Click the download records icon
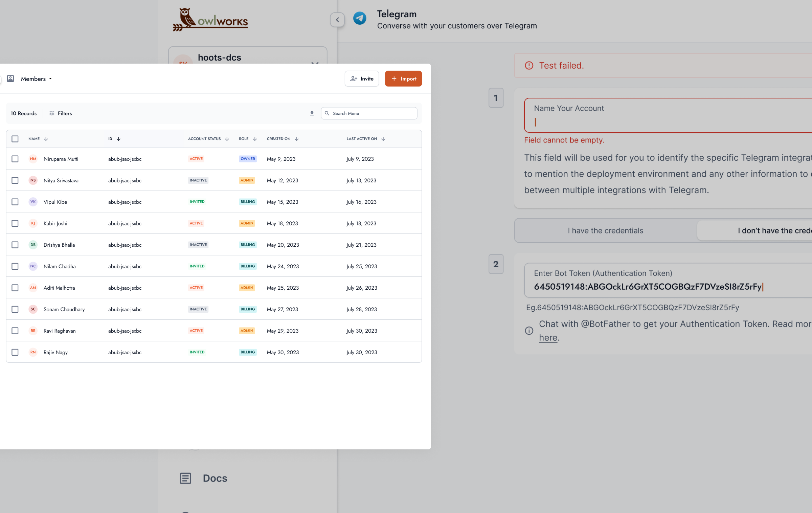The width and height of the screenshot is (812, 513). [x=312, y=113]
